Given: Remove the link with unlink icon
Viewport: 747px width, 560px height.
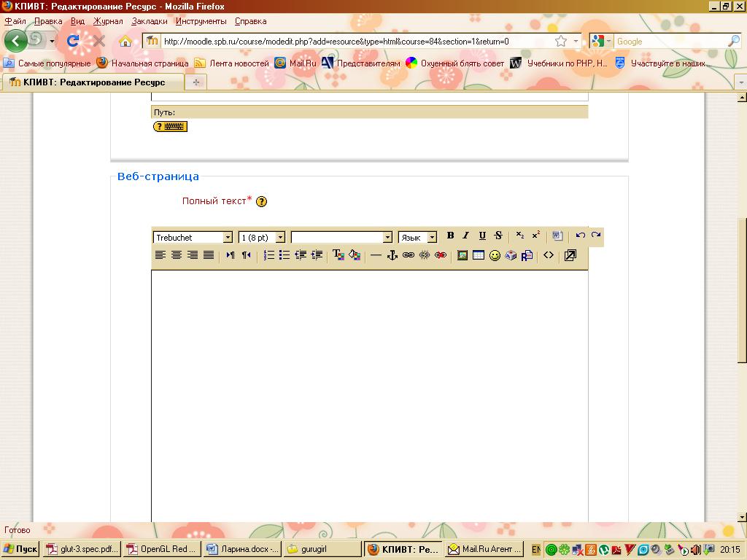Looking at the screenshot, I should click(425, 256).
